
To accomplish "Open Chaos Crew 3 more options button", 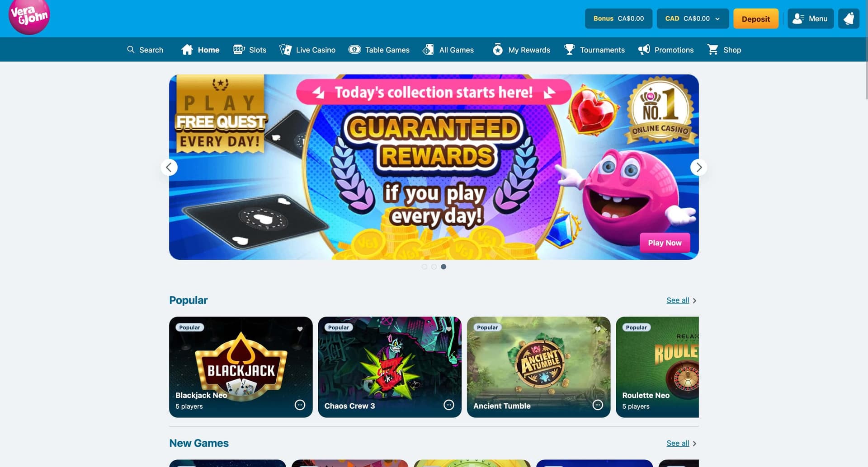I will point(449,405).
